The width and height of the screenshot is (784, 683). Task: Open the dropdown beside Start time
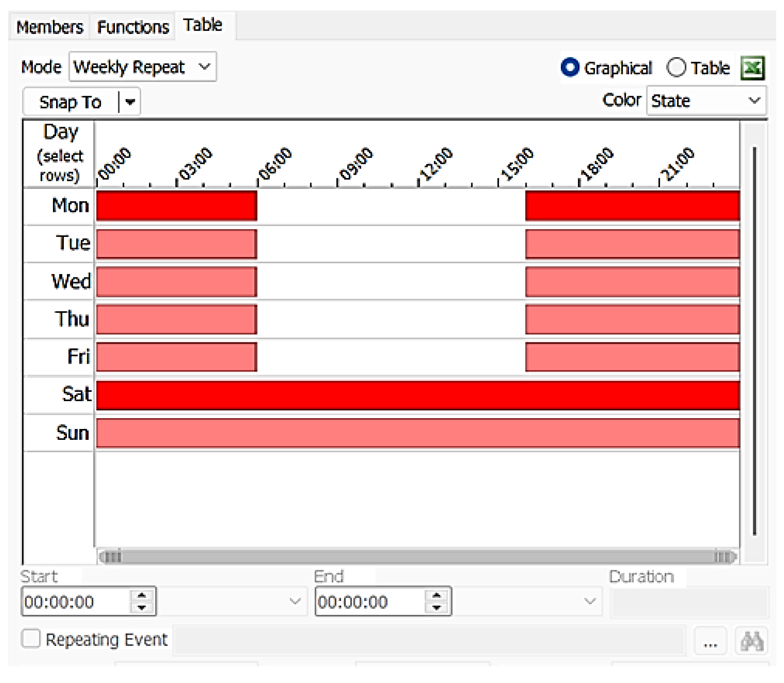point(294,602)
